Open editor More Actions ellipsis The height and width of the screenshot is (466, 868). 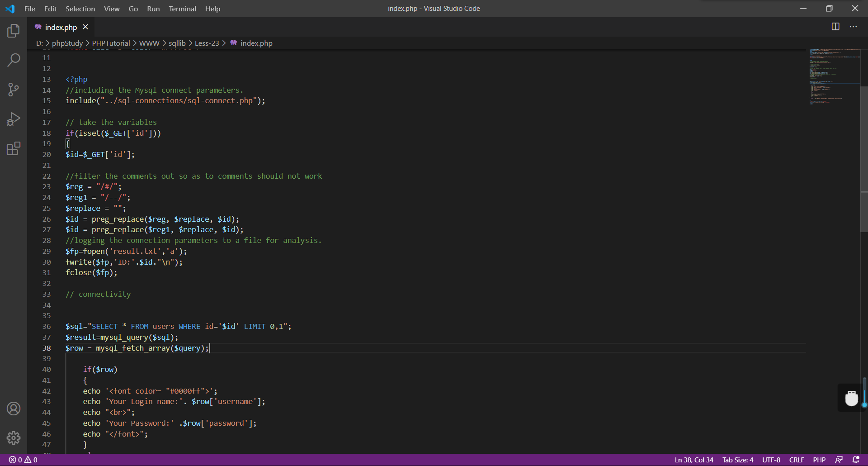click(x=853, y=27)
